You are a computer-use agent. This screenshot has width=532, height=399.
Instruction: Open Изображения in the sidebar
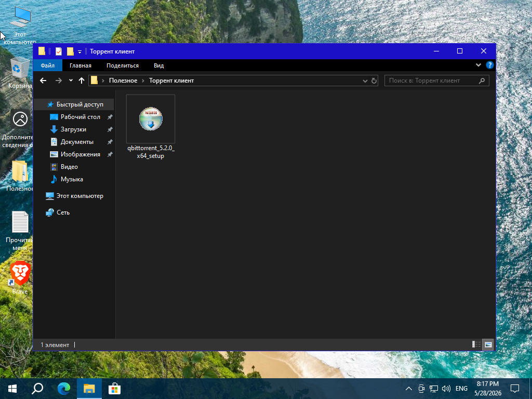pyautogui.click(x=81, y=154)
